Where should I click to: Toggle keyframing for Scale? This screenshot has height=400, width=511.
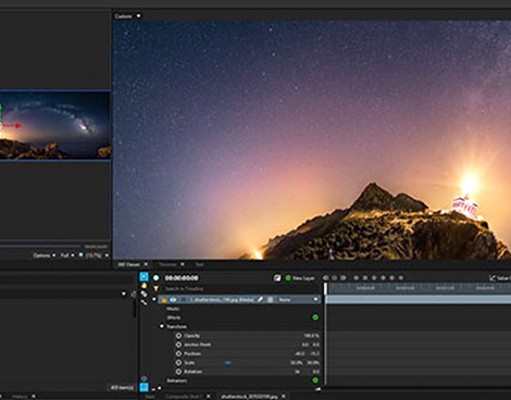(179, 362)
